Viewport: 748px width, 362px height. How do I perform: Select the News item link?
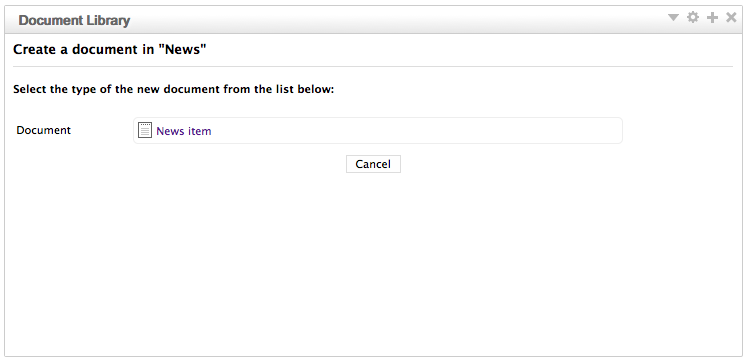click(184, 131)
